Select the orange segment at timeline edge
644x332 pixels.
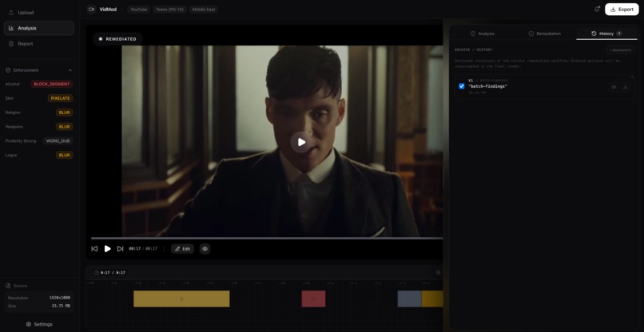click(x=432, y=298)
